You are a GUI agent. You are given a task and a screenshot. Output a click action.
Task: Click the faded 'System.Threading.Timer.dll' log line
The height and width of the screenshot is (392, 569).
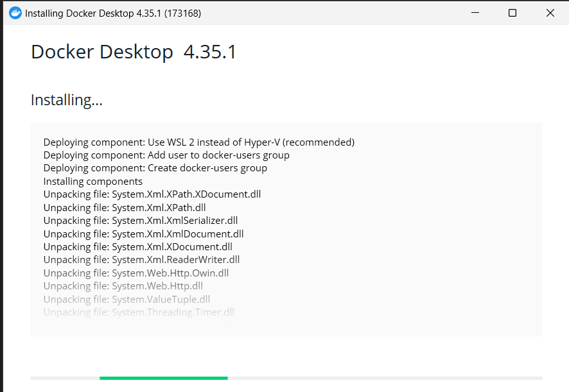pyautogui.click(x=139, y=312)
